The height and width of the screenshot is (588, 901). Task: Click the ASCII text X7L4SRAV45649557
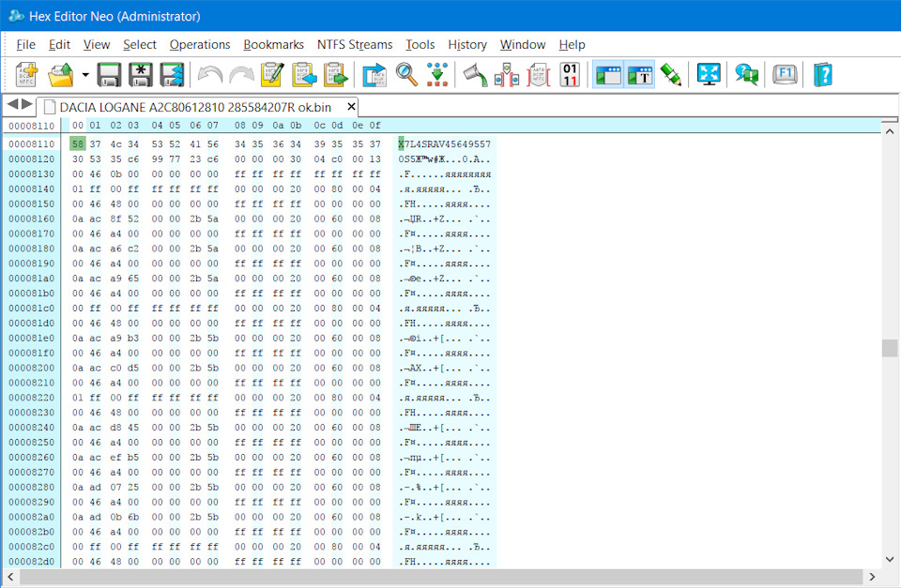coord(445,144)
